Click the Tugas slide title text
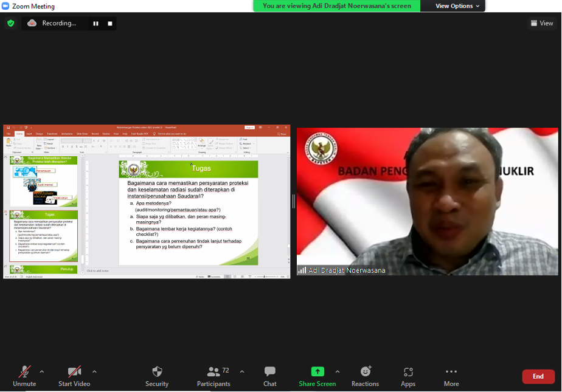The height and width of the screenshot is (392, 562). click(x=201, y=168)
